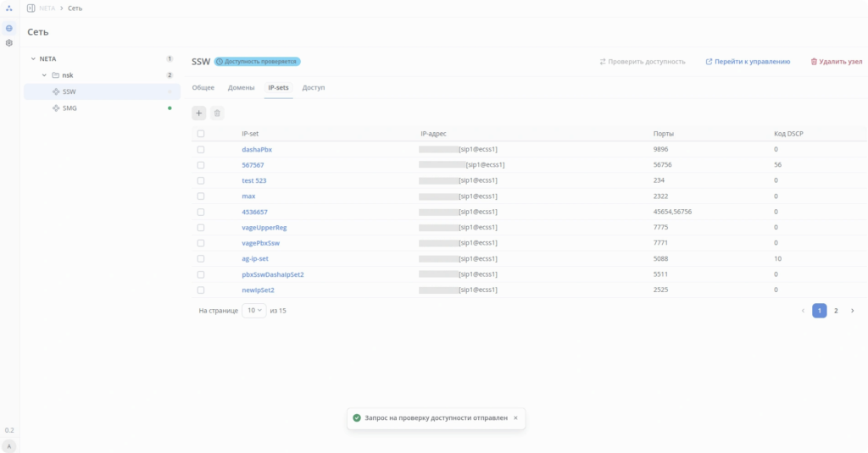868x453 pixels.
Task: Switch to the Домены tab
Action: pos(241,87)
